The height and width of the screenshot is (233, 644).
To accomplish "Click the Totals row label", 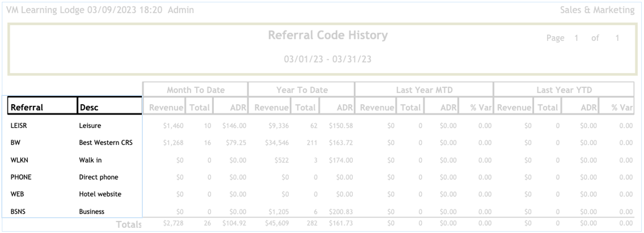I will click(x=128, y=225).
